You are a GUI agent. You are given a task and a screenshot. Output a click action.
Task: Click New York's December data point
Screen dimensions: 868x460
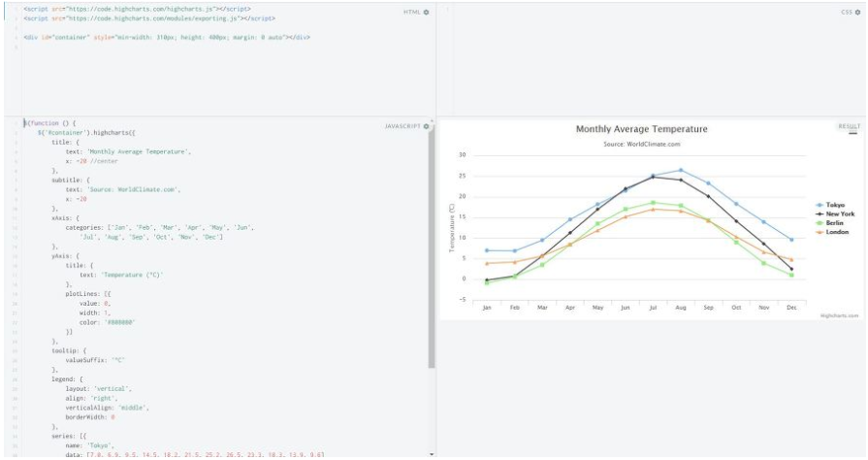pyautogui.click(x=791, y=270)
